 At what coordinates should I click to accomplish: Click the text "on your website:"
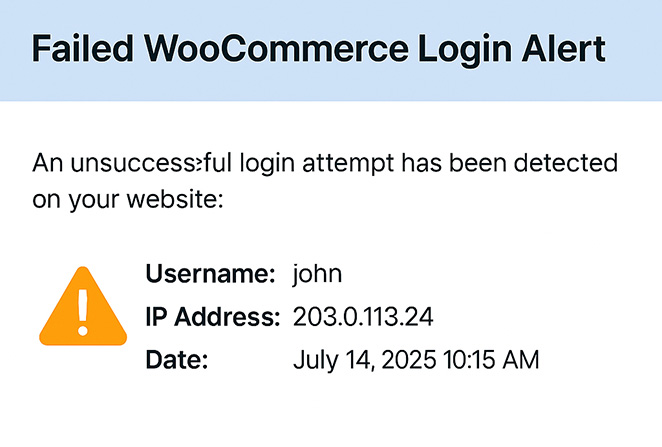[127, 199]
